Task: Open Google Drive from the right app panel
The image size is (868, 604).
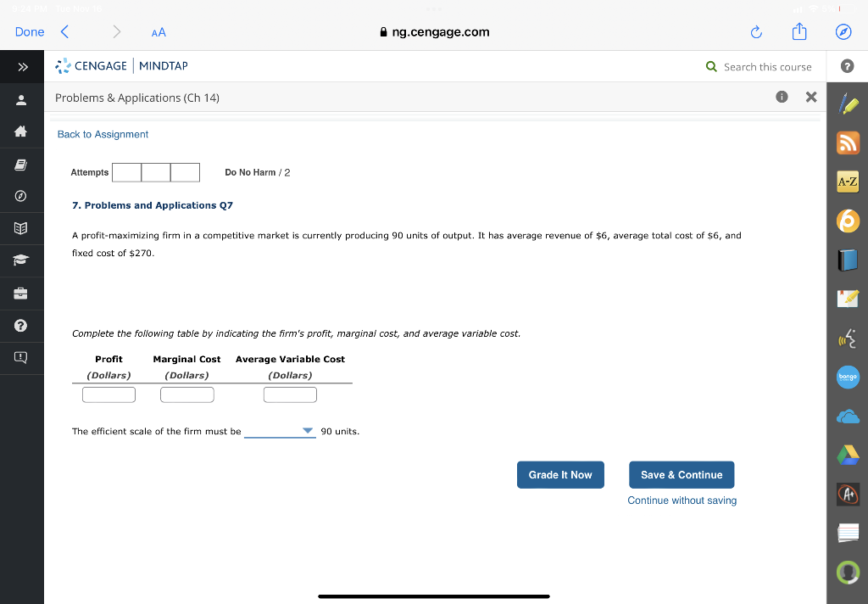Action: pos(848,455)
